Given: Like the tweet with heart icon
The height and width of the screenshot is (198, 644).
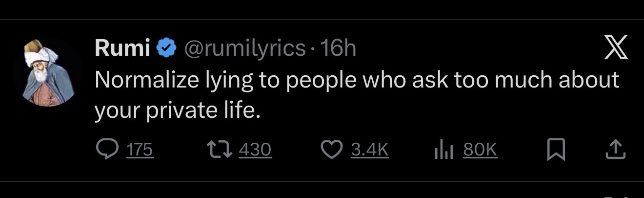Looking at the screenshot, I should click(332, 150).
